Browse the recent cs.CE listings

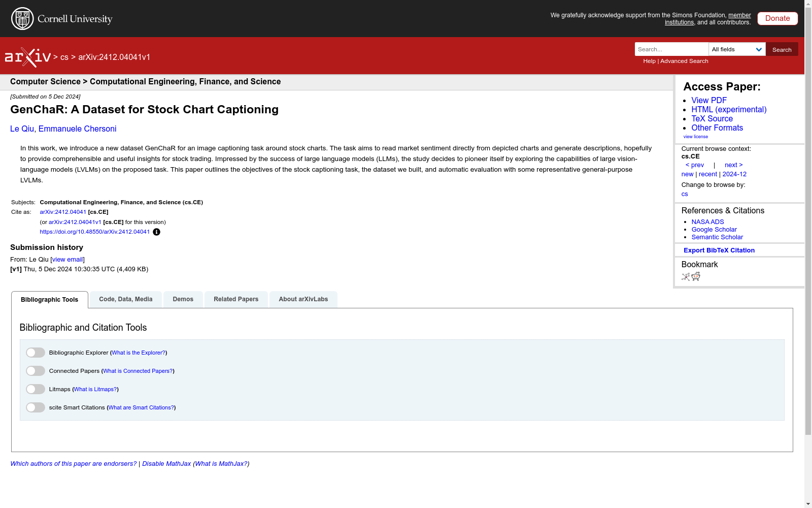[x=708, y=174]
